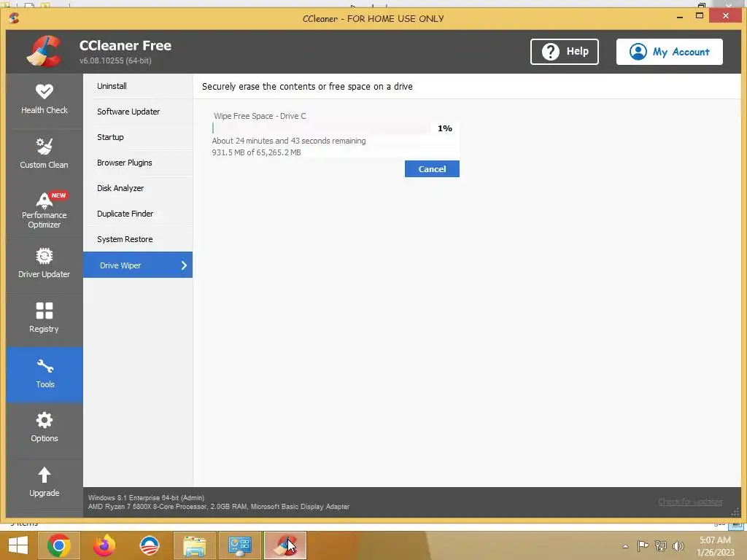Open the Options gear section
This screenshot has width=747, height=560.
44,429
